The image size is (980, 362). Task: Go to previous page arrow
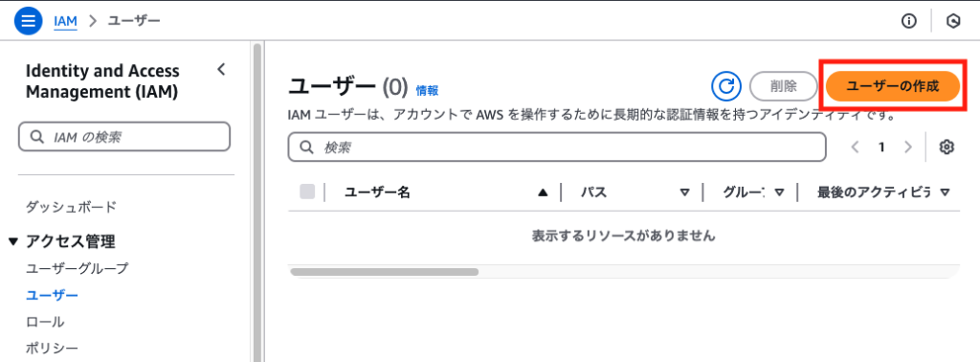click(855, 147)
